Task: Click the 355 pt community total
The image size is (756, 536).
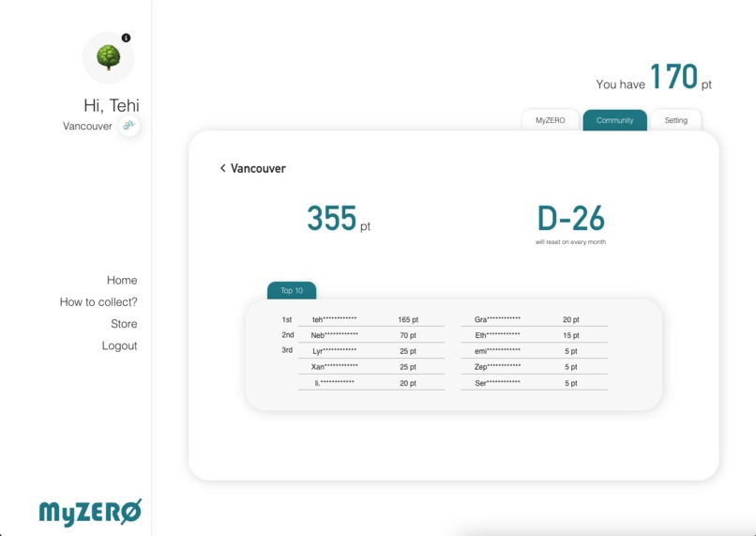Action: (339, 219)
